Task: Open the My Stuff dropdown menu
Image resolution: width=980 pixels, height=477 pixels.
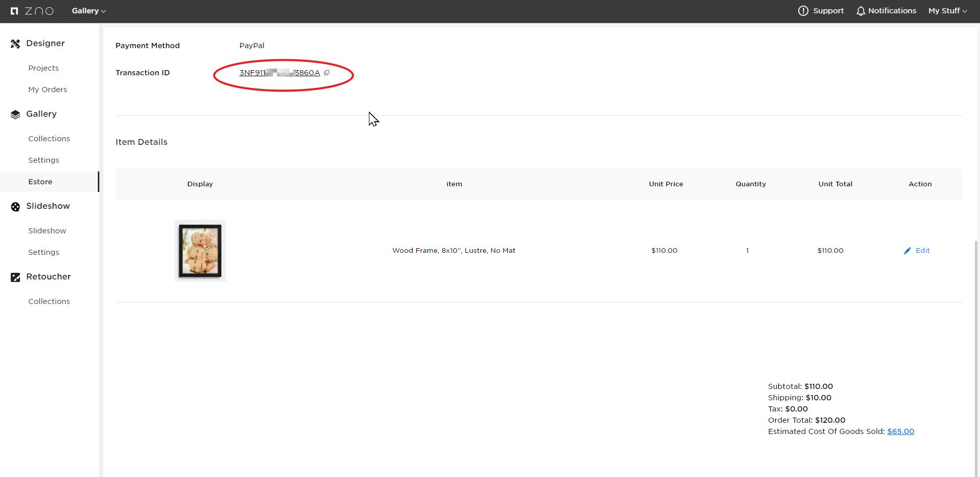Action: coord(947,11)
